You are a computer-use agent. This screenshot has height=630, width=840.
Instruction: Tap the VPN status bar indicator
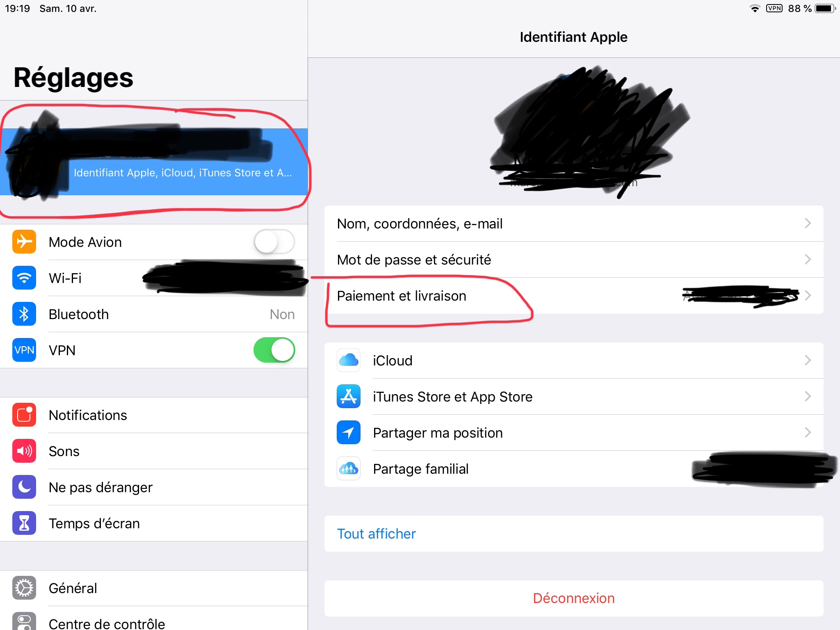click(774, 9)
